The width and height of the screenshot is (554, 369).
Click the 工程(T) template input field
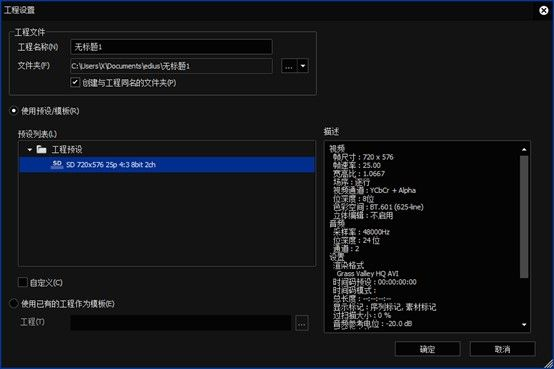(x=181, y=323)
